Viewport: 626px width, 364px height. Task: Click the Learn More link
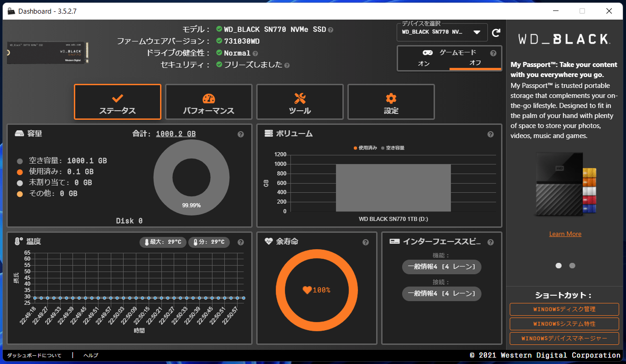point(565,234)
